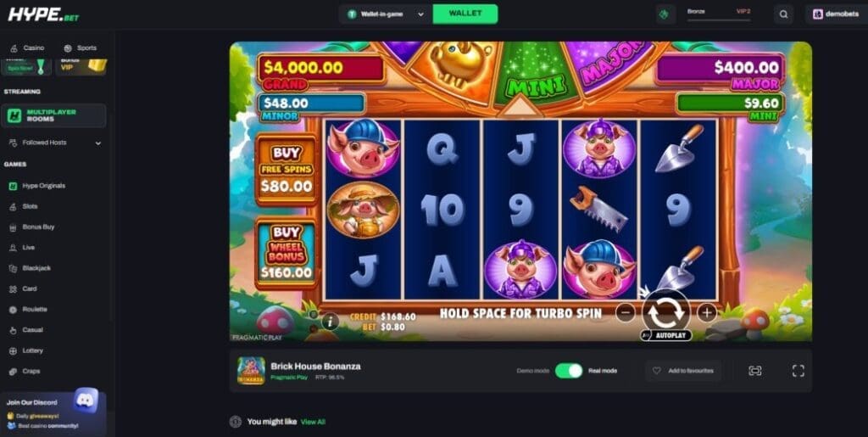Click the green rewards icon in header
868x437 pixels.
point(666,14)
